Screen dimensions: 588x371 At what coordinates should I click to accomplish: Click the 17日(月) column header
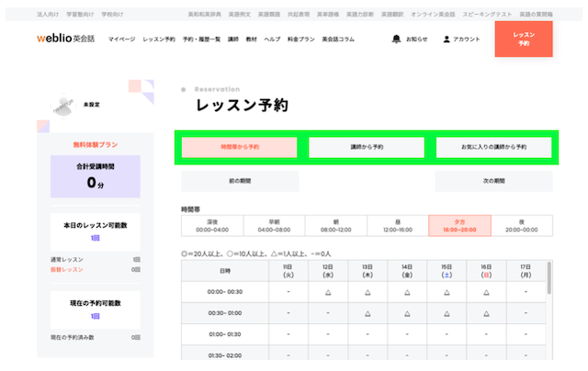(526, 271)
